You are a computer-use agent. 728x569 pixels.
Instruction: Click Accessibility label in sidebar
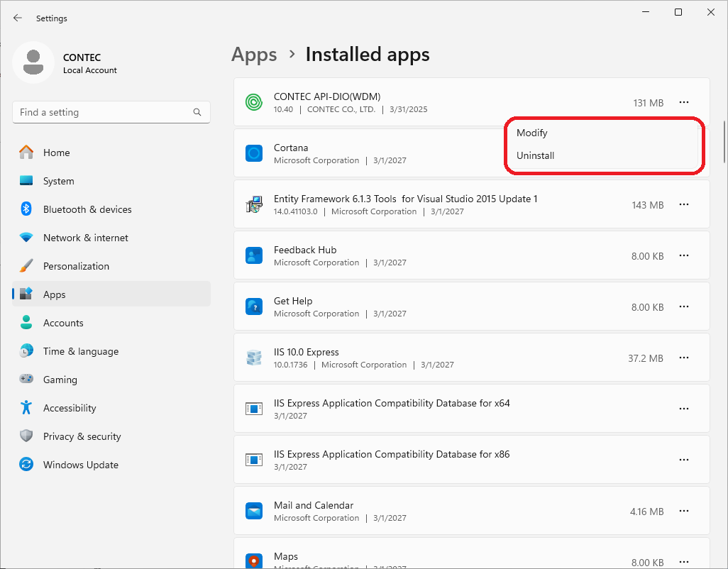[x=70, y=407]
